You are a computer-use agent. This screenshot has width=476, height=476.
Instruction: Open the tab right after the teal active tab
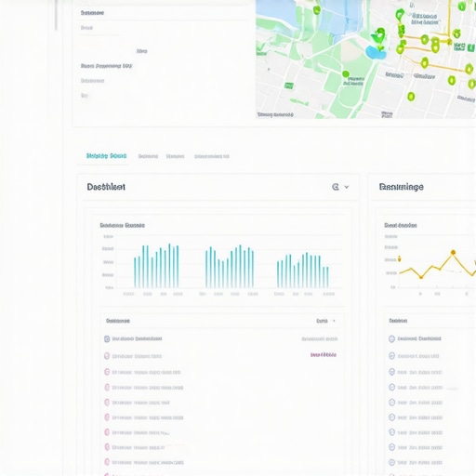click(148, 156)
